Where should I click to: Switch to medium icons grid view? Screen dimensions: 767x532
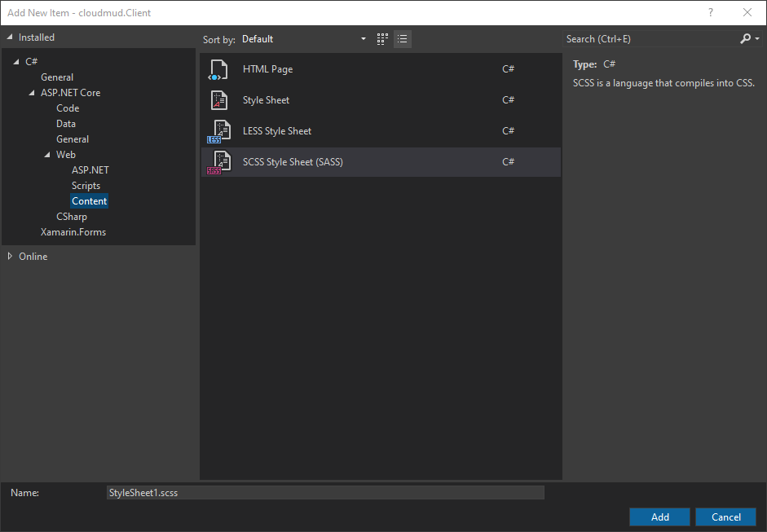click(382, 39)
